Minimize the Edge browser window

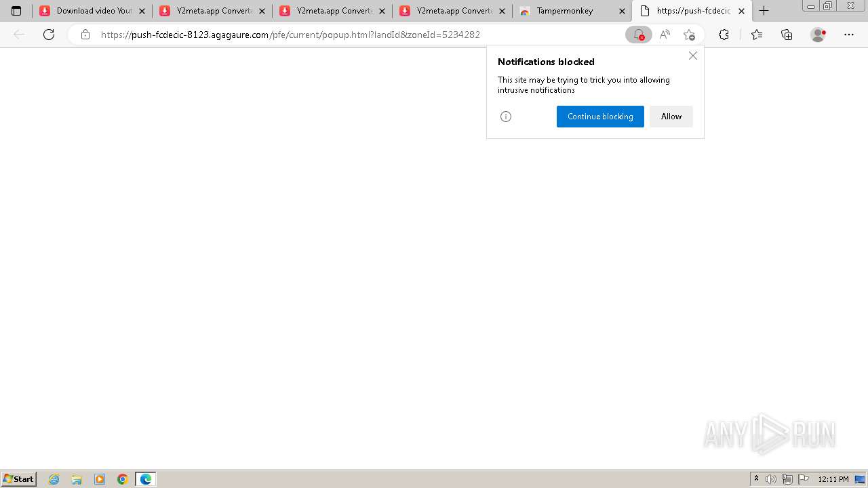pos(811,6)
